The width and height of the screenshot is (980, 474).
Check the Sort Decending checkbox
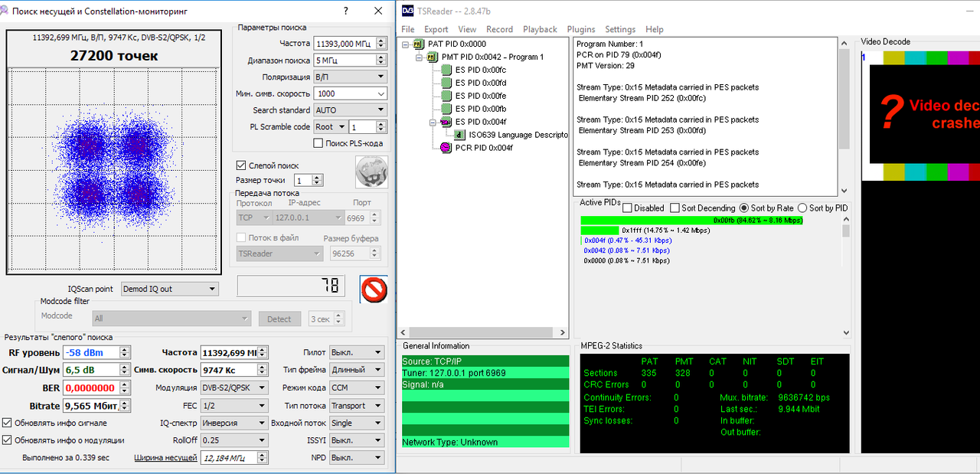pyautogui.click(x=675, y=208)
